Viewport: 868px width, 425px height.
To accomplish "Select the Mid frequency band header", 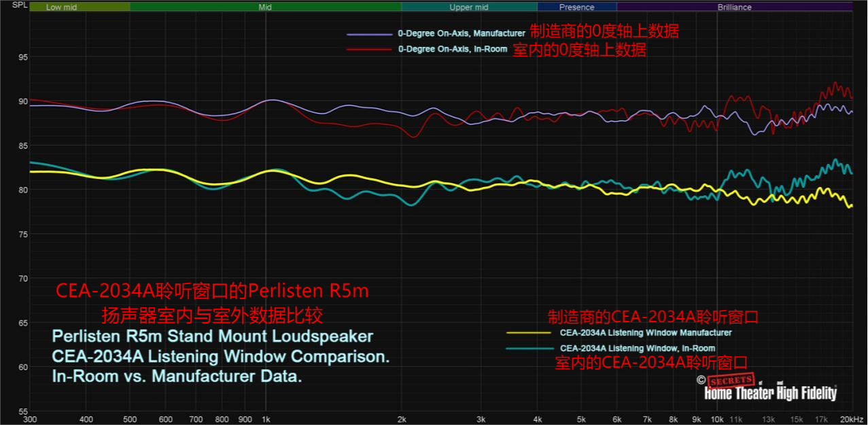I will (265, 7).
